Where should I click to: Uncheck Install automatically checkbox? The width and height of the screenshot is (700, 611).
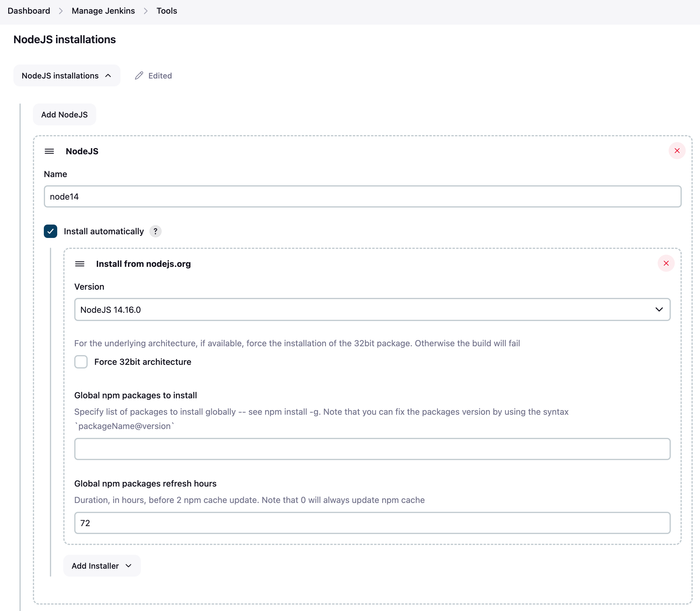click(51, 231)
